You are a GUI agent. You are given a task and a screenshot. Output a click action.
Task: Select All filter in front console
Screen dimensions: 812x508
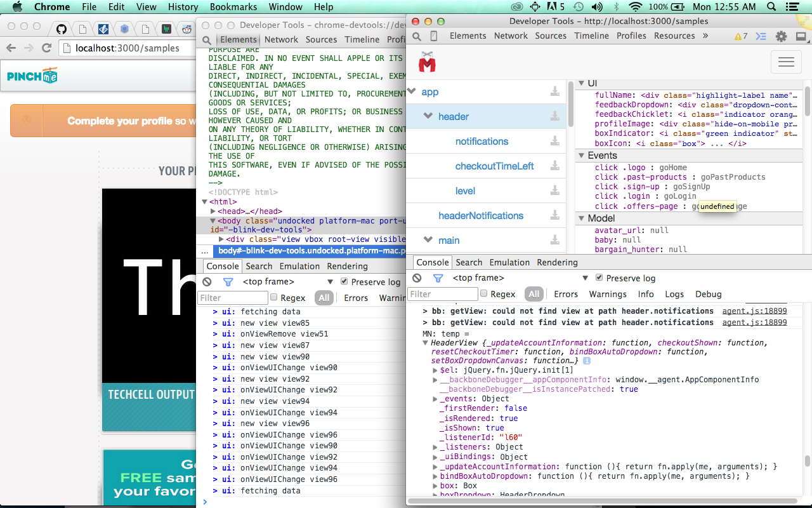pyautogui.click(x=534, y=294)
